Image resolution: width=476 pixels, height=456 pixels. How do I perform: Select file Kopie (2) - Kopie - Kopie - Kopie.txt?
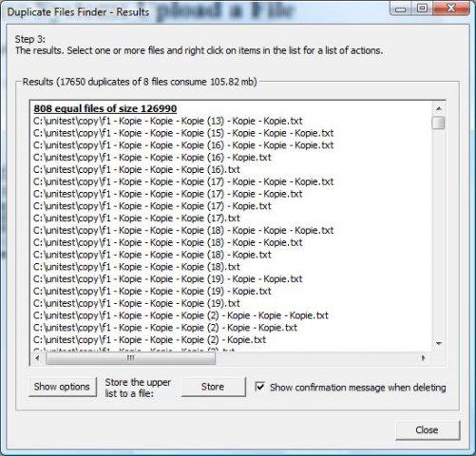tap(181, 315)
